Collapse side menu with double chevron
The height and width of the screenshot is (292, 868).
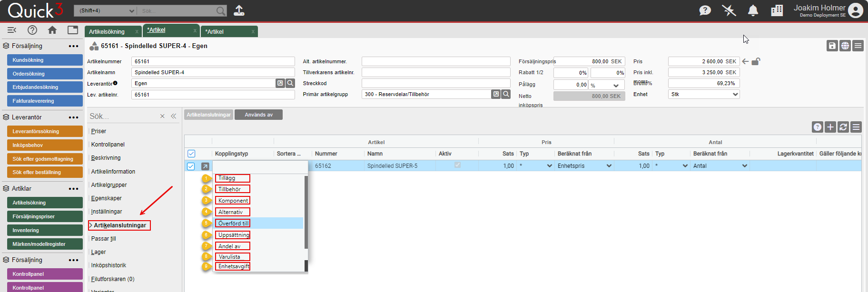(x=174, y=116)
